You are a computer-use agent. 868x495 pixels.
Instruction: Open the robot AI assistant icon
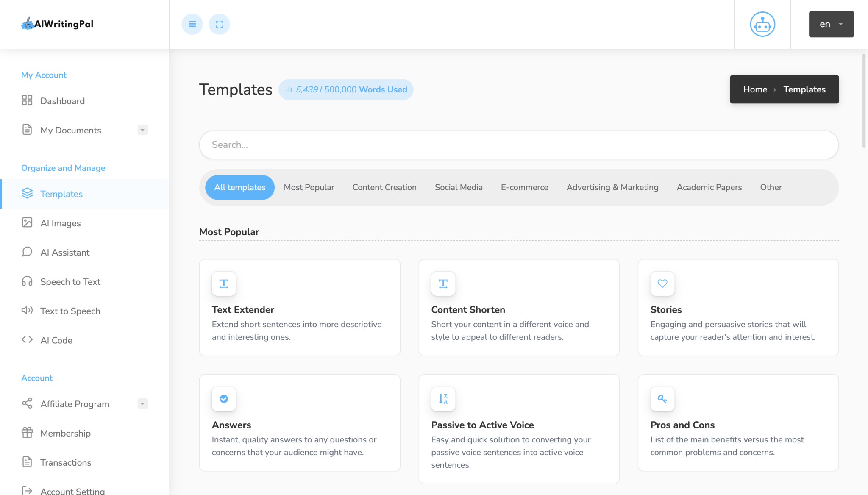(762, 24)
